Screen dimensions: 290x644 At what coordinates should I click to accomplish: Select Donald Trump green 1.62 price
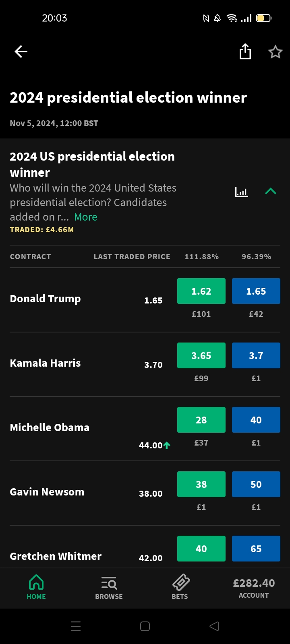point(201,291)
